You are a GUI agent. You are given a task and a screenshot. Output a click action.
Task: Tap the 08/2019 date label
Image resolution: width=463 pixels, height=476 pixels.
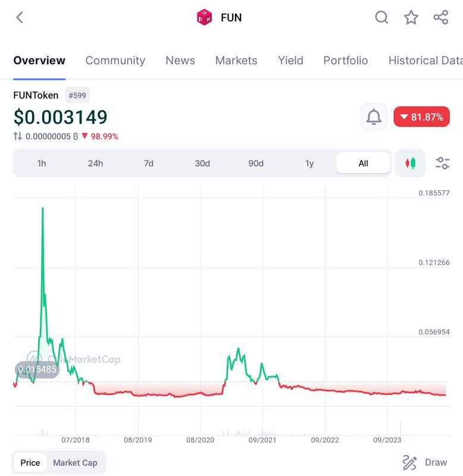click(138, 440)
